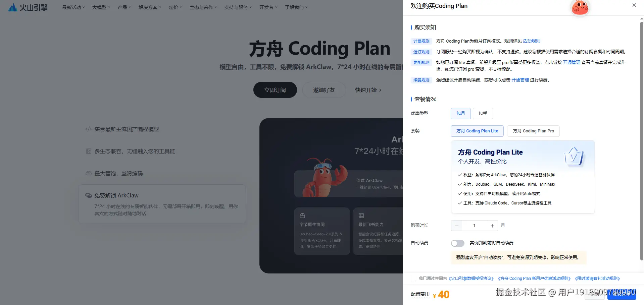This screenshot has width=644, height=305.
Task: Toggle the 自动续费 switch on
Action: point(458,243)
